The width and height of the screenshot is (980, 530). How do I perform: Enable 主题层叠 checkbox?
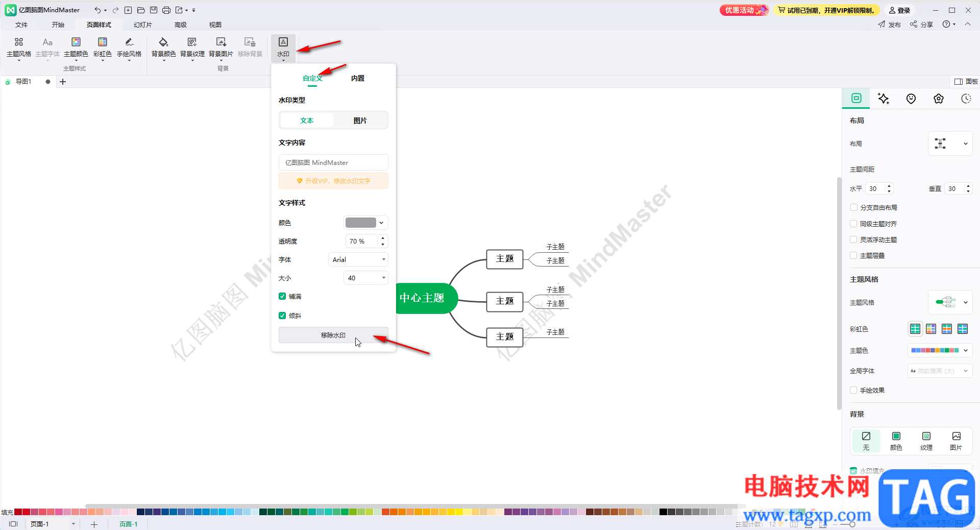(x=853, y=255)
